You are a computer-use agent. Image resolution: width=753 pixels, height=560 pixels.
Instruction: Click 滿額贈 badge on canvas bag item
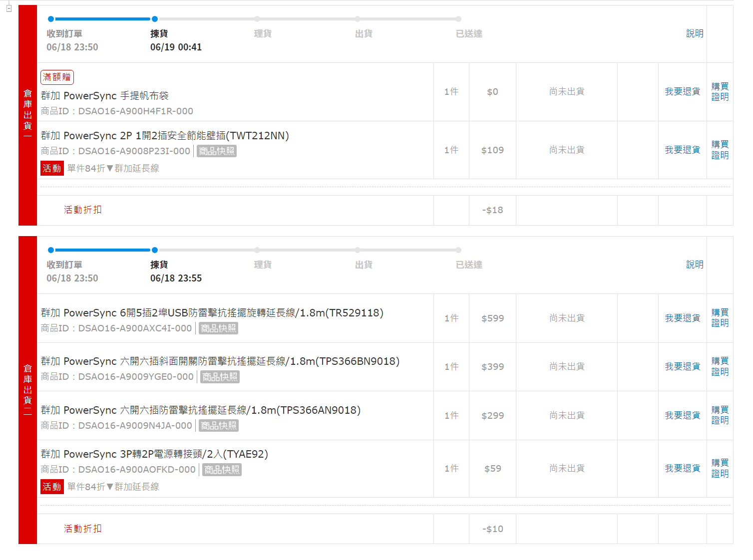click(x=57, y=77)
